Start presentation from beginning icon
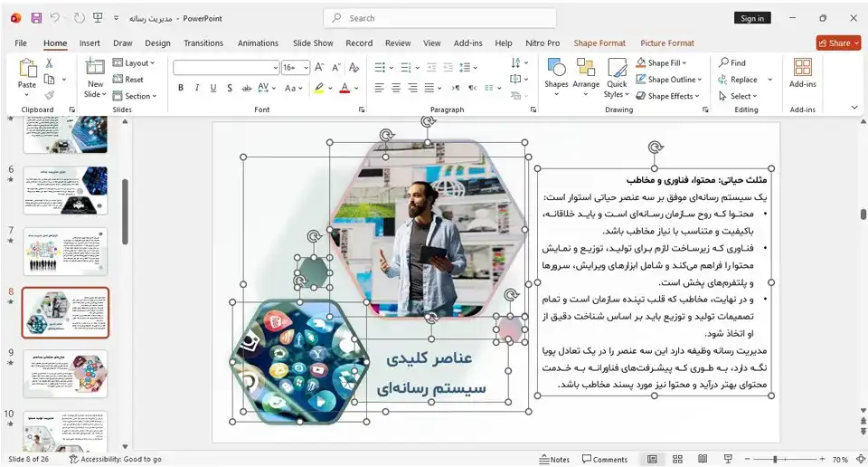868x467 pixels. click(98, 18)
